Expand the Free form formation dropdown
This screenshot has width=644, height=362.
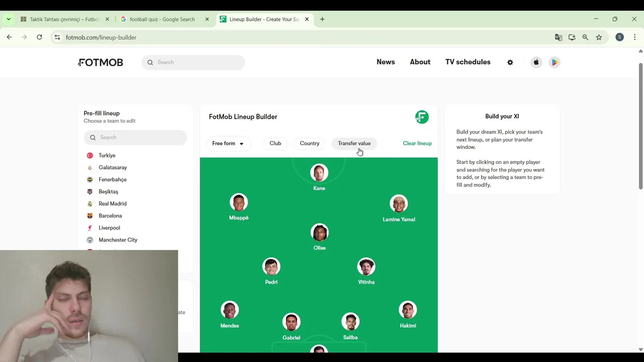228,143
